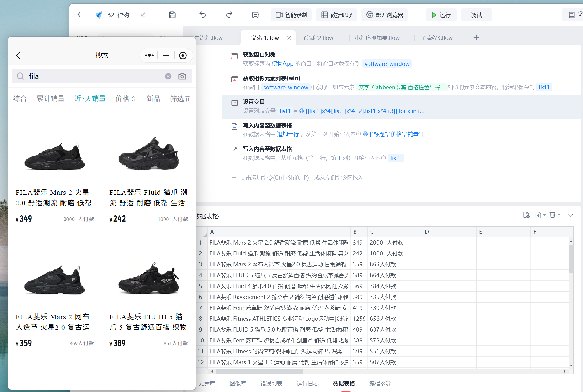Click the add new flow tab plus icon
The width and height of the screenshot is (583, 392).
pyautogui.click(x=476, y=38)
